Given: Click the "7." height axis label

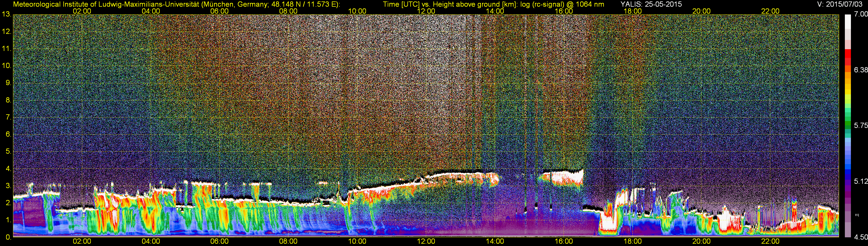Looking at the screenshot, I should pos(8,117).
